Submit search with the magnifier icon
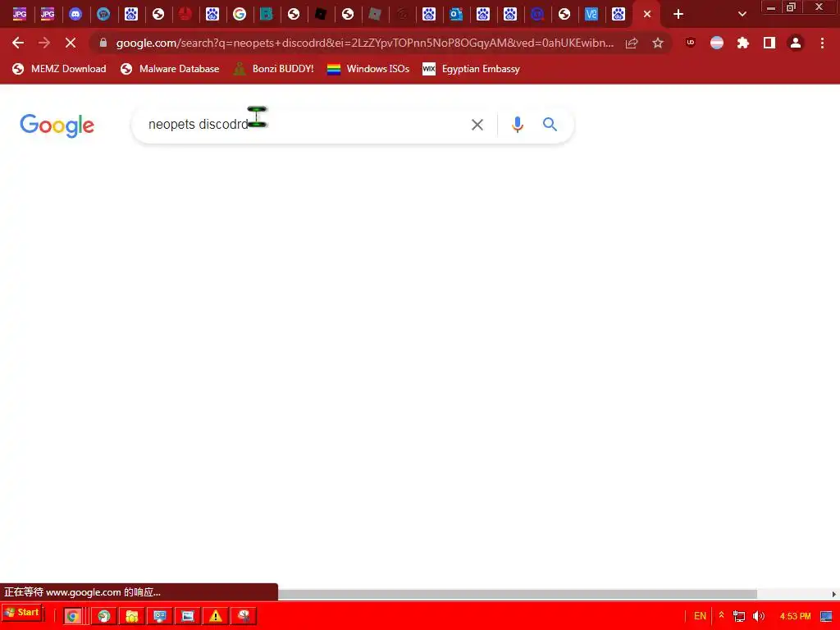The image size is (840, 630). tap(550, 125)
